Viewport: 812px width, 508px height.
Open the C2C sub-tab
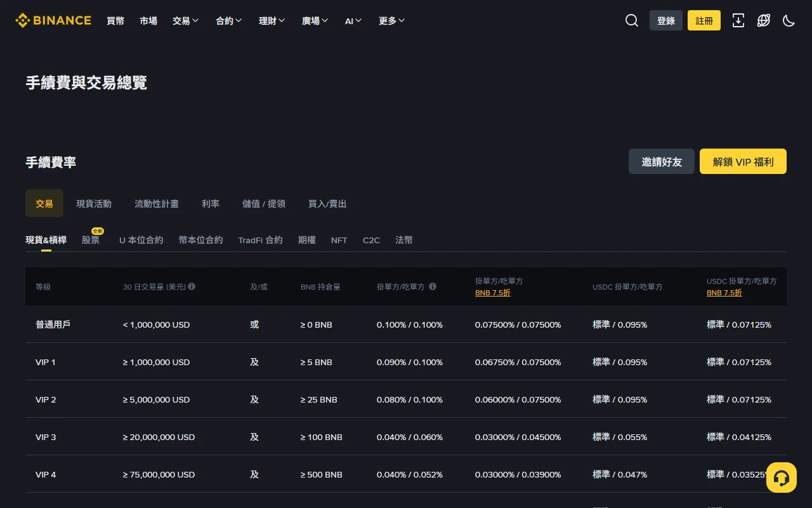371,240
